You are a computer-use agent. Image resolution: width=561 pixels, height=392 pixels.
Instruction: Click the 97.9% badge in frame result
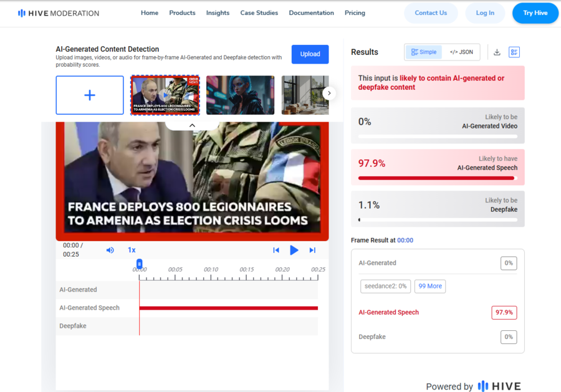(504, 313)
